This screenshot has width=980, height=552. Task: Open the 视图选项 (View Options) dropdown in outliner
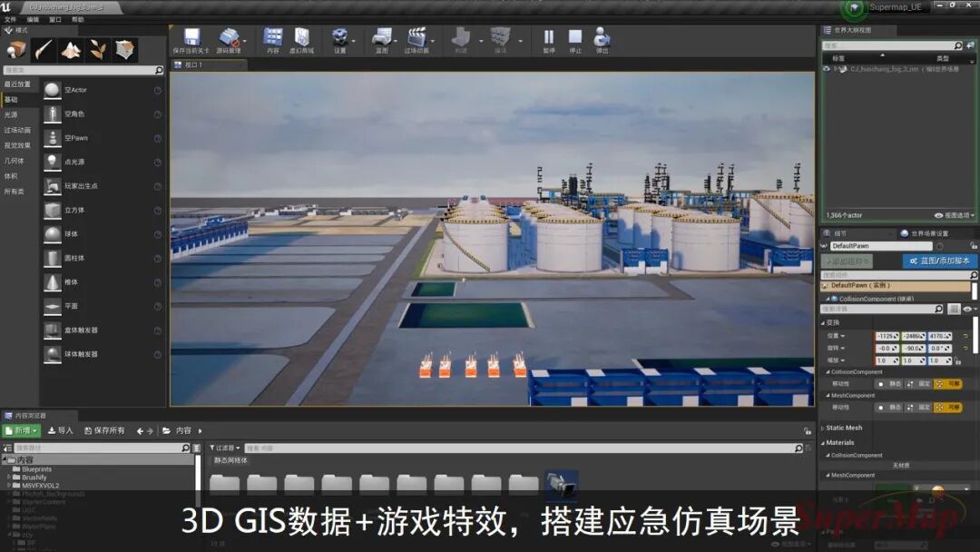tap(955, 215)
